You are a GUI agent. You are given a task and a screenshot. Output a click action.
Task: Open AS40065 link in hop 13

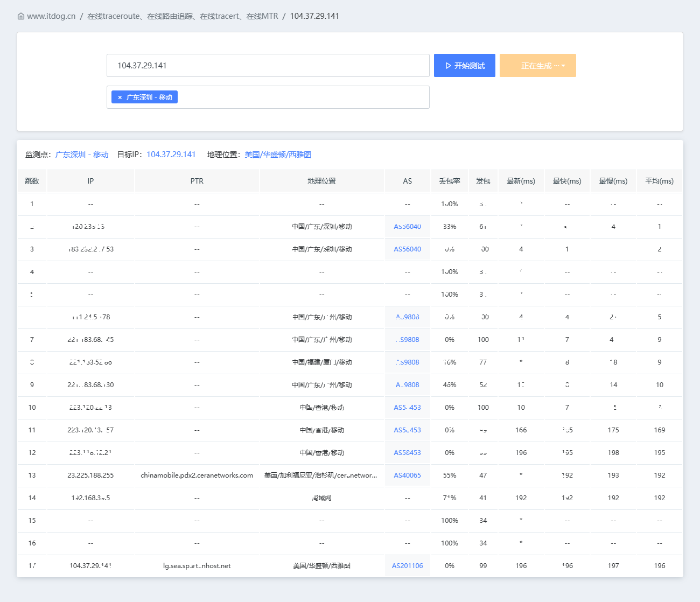408,475
